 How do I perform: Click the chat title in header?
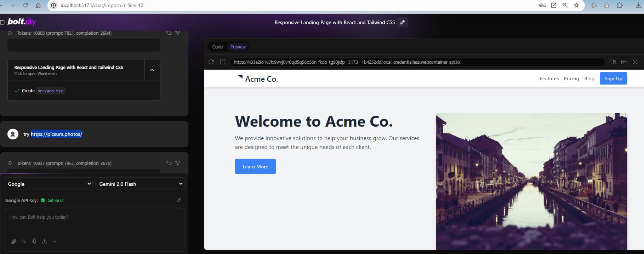tap(335, 22)
